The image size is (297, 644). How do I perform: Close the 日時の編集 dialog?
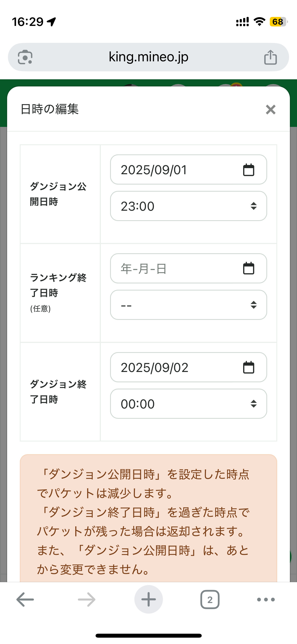pos(271,109)
